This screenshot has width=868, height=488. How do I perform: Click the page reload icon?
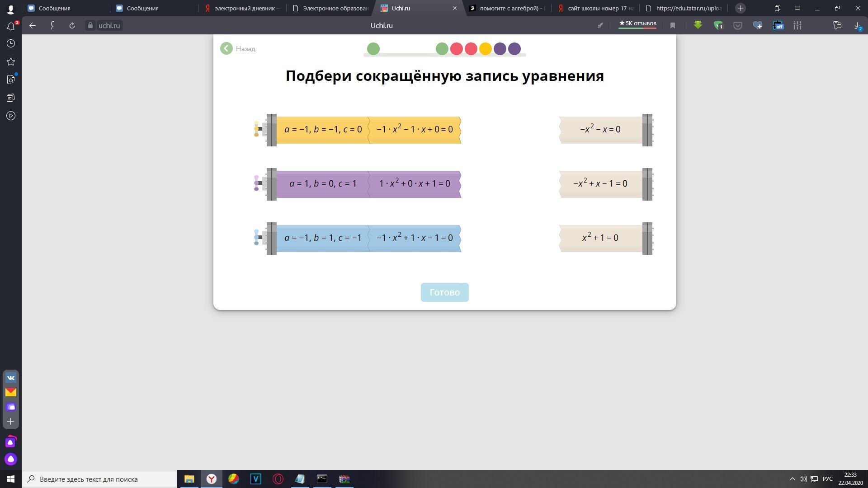pos(72,26)
